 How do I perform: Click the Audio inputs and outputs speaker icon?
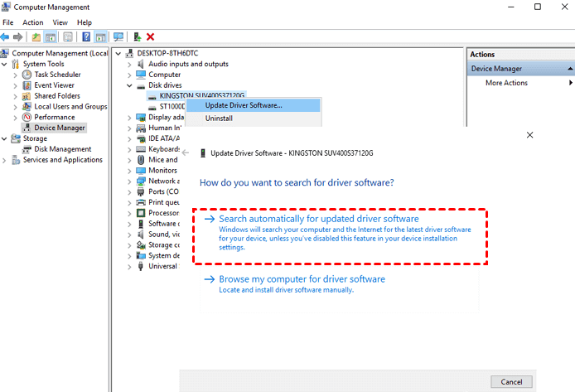point(141,64)
